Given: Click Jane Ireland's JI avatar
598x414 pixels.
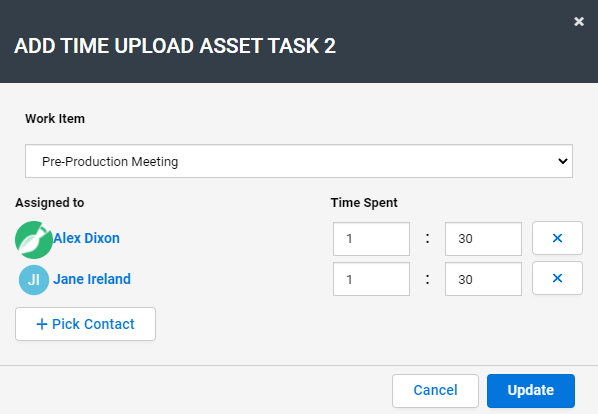Looking at the screenshot, I should [x=34, y=280].
